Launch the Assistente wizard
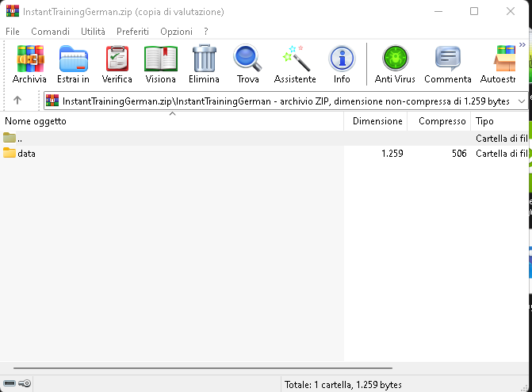The image size is (532, 392). 295,64
